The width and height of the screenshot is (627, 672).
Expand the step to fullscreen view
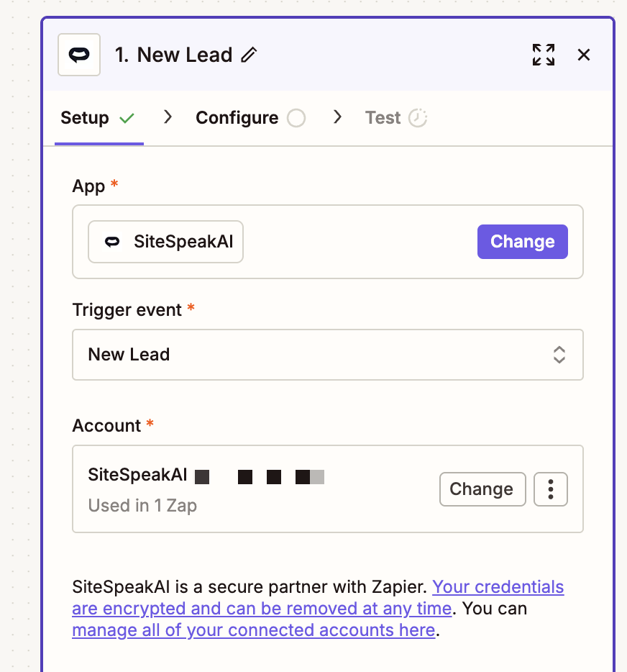tap(543, 54)
